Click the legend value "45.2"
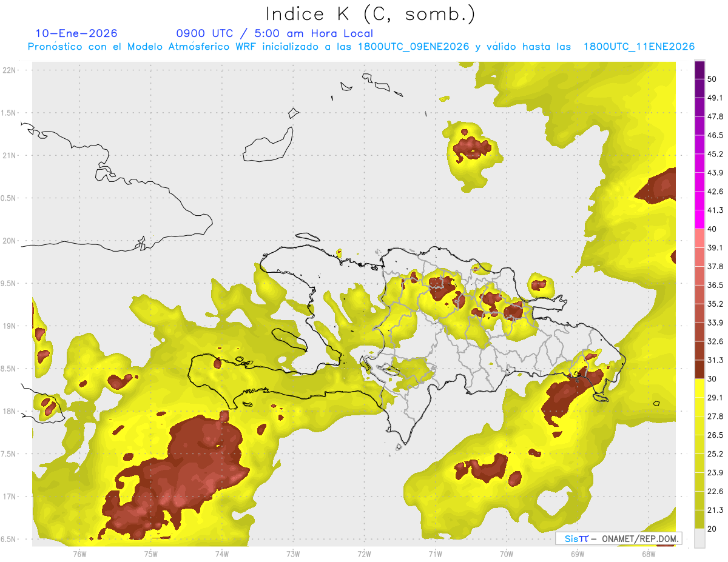Viewport: 728px width, 562px height. point(715,154)
